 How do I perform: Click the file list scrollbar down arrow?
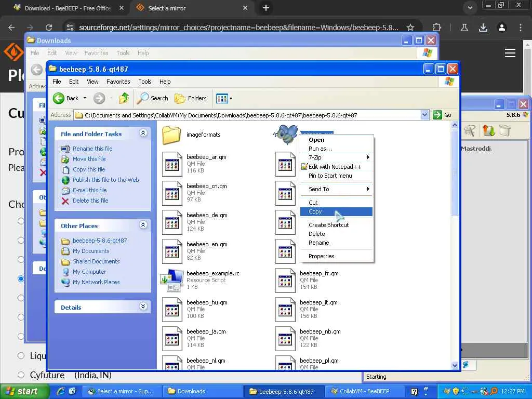point(455,365)
